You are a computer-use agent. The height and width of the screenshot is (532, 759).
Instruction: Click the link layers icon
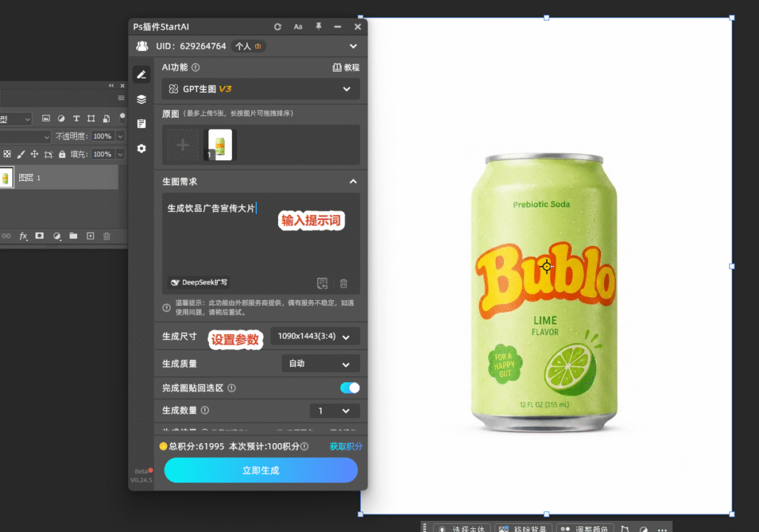[6, 236]
